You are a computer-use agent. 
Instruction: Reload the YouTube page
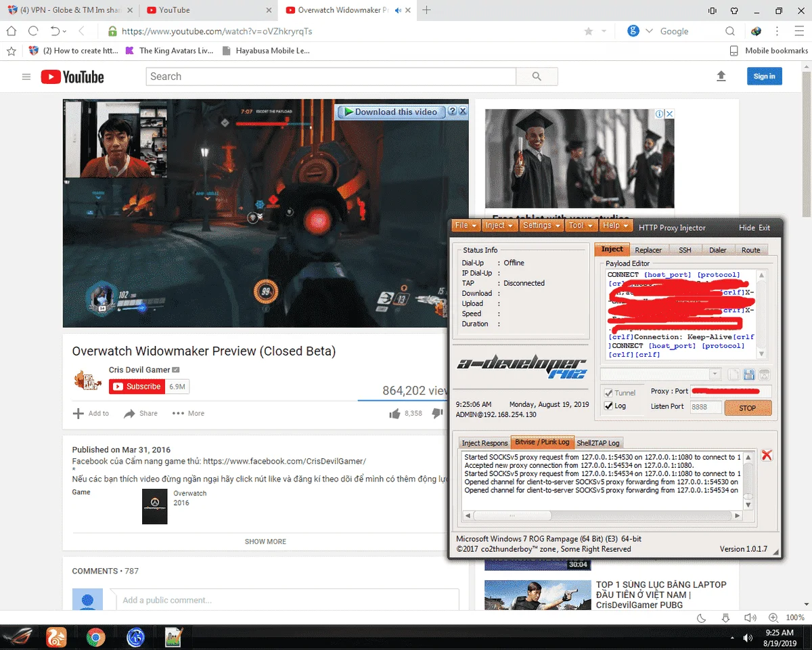tap(33, 31)
